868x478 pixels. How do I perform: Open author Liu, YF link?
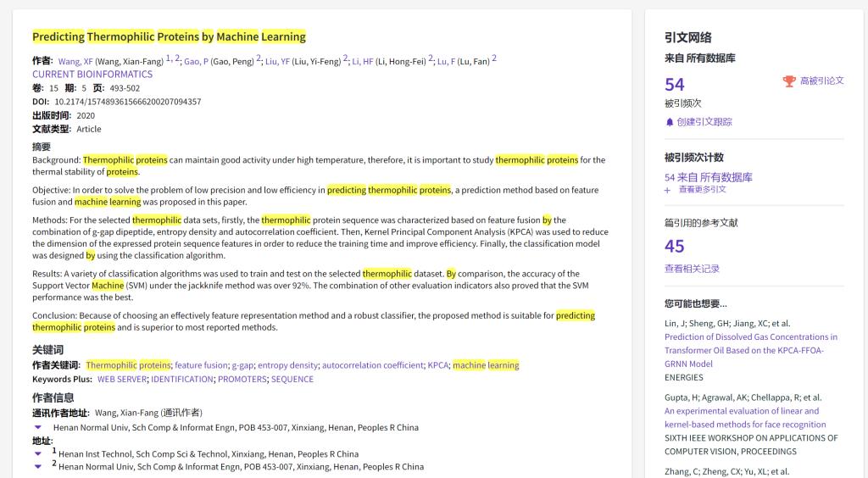point(277,62)
